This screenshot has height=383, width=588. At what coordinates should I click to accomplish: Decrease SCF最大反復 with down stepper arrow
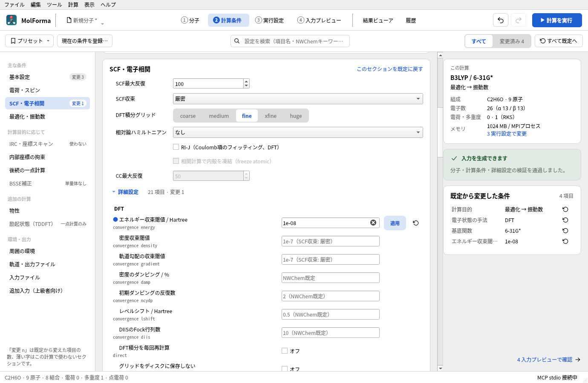coord(246,86)
